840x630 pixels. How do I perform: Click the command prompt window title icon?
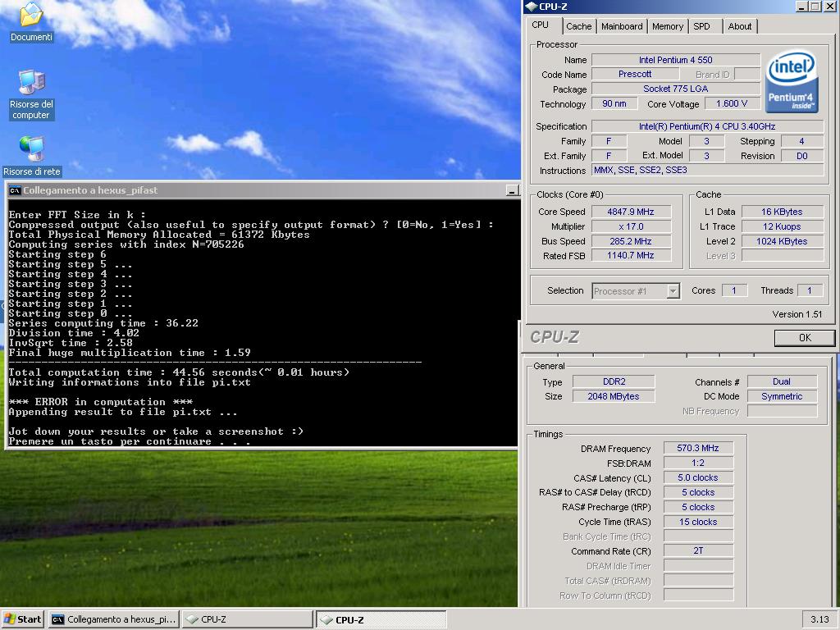pyautogui.click(x=15, y=190)
